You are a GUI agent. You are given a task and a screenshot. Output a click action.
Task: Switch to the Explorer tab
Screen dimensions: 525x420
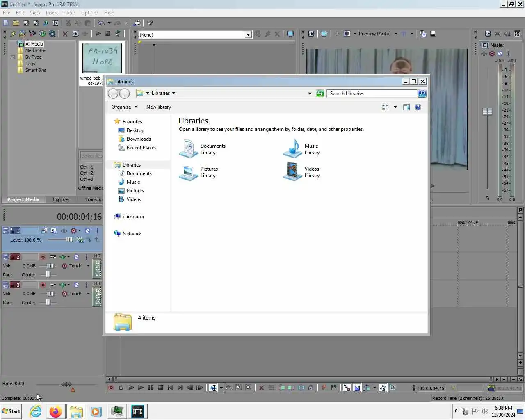(61, 199)
